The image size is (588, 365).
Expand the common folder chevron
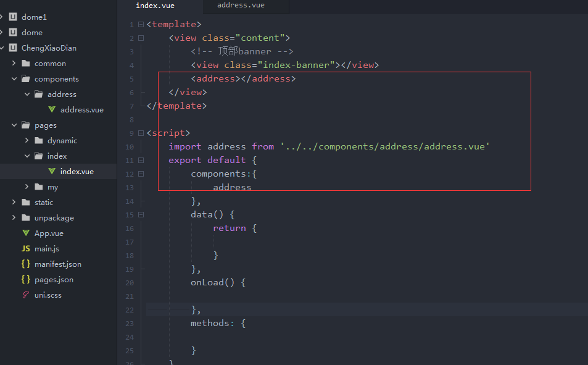(x=14, y=63)
